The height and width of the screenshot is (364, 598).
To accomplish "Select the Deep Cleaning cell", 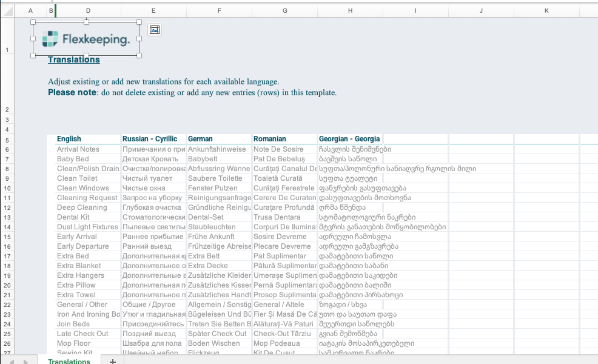I will [88, 207].
